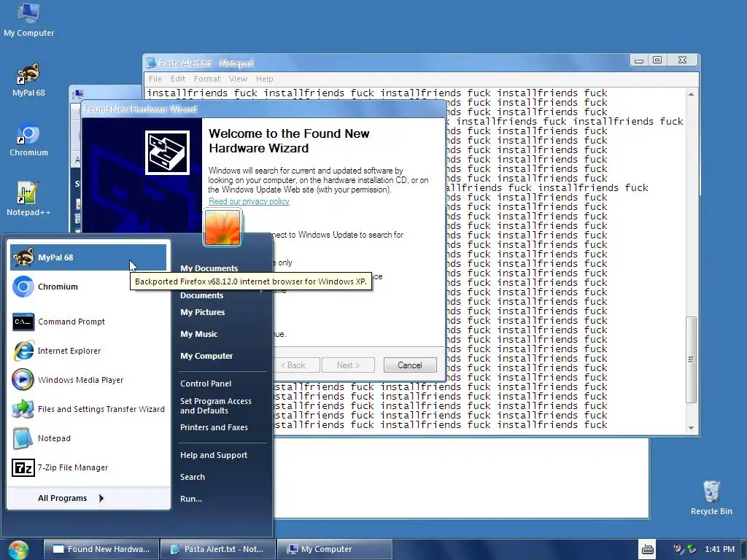Click the Found New Hardware Wizard title bar
The image size is (747, 560).
pos(263,109)
